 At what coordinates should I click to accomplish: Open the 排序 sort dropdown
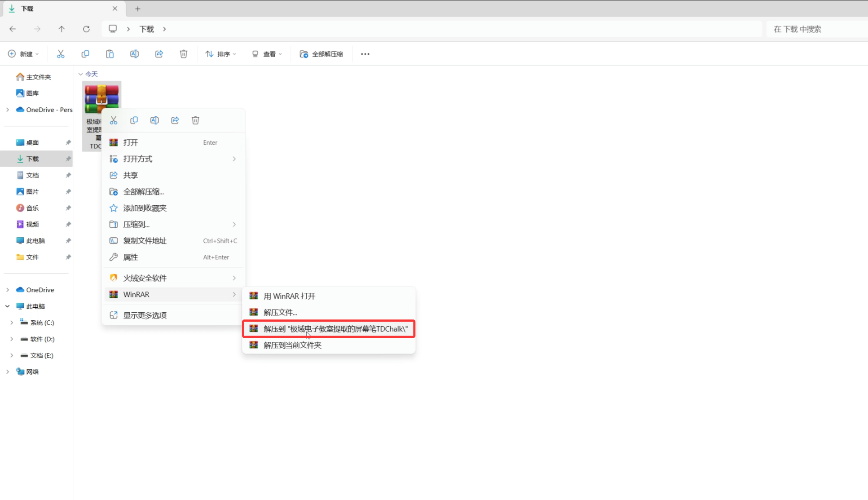pyautogui.click(x=220, y=54)
